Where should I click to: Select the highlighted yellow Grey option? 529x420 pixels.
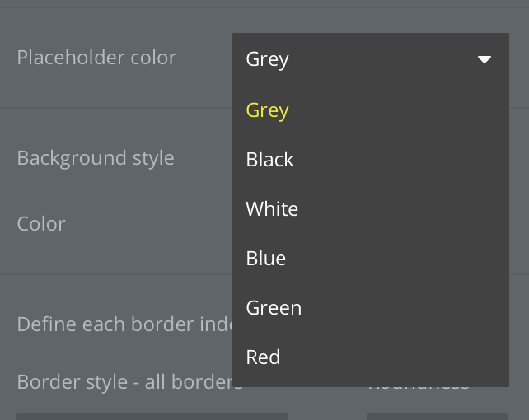pyautogui.click(x=268, y=110)
